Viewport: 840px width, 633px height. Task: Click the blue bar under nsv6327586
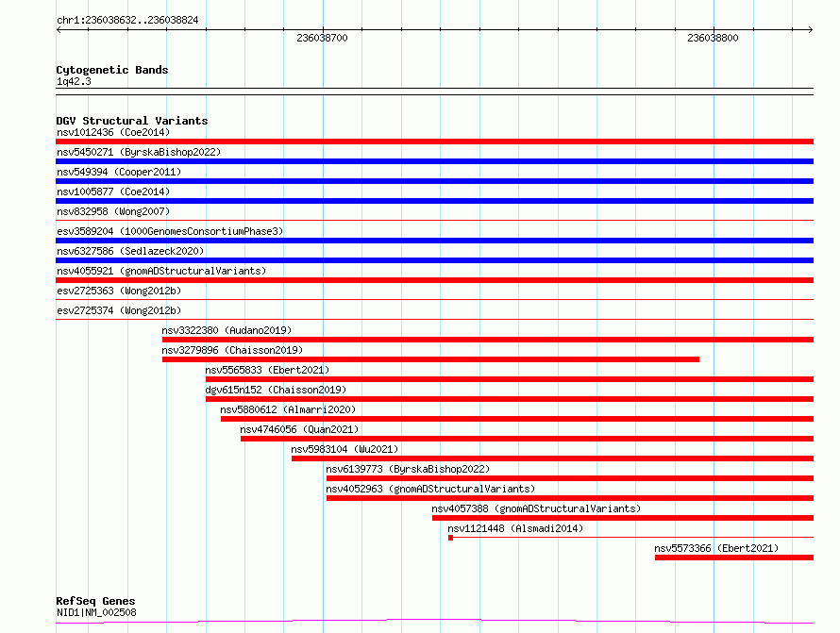tap(434, 260)
